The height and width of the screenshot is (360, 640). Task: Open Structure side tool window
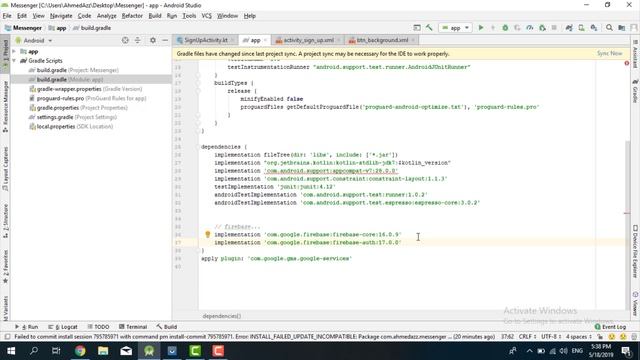click(x=5, y=221)
